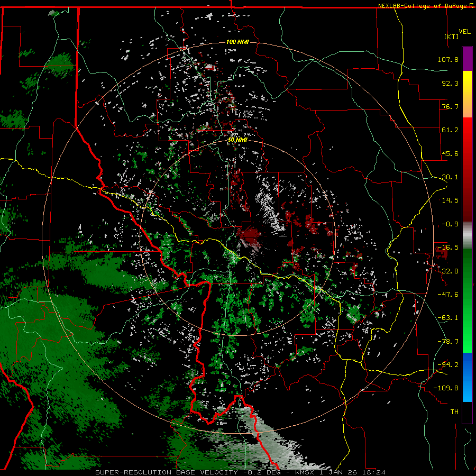
Task: Click the 14.5 legend value
Action: (450, 200)
